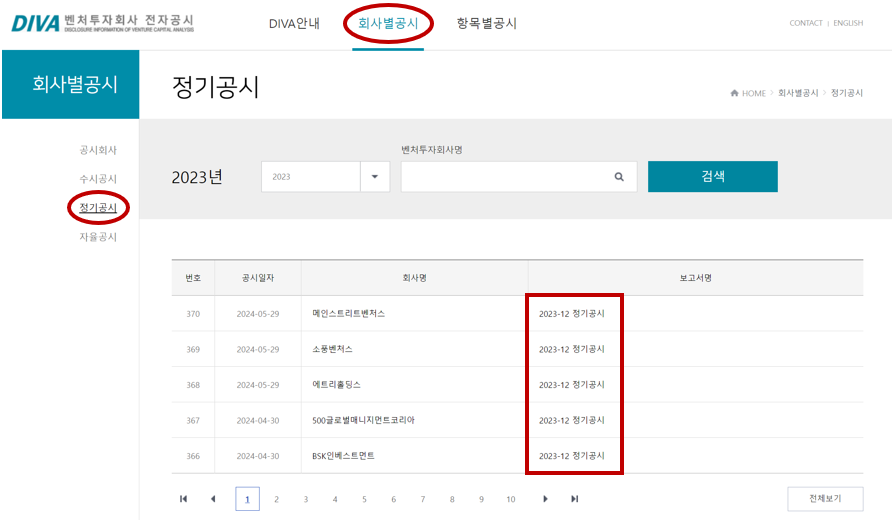The height and width of the screenshot is (520, 892).
Task: Go to pagination page 10
Action: (511, 499)
